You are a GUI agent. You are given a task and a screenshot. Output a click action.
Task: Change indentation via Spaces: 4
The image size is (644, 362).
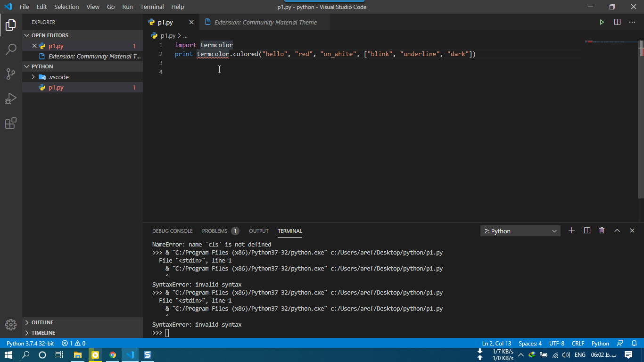pyautogui.click(x=530, y=344)
